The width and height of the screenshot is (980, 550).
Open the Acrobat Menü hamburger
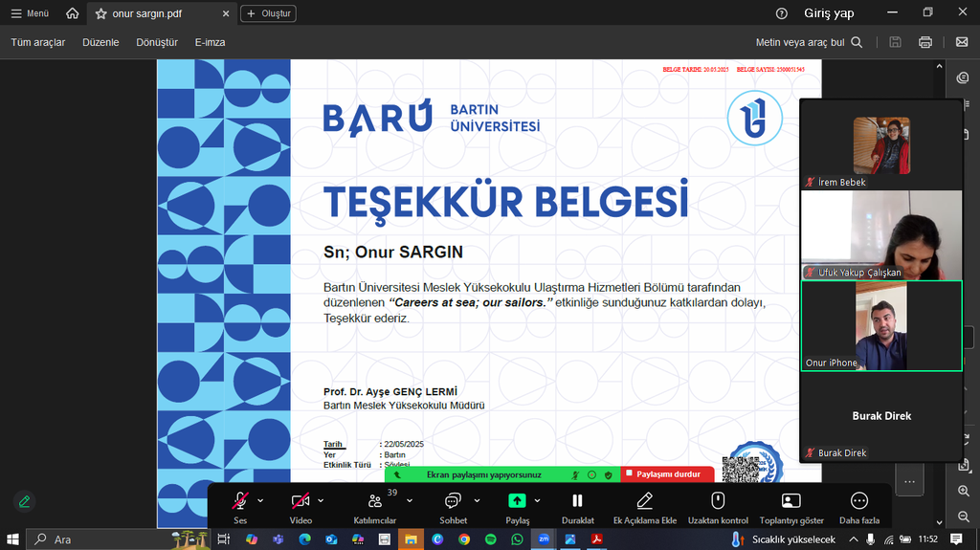(30, 13)
